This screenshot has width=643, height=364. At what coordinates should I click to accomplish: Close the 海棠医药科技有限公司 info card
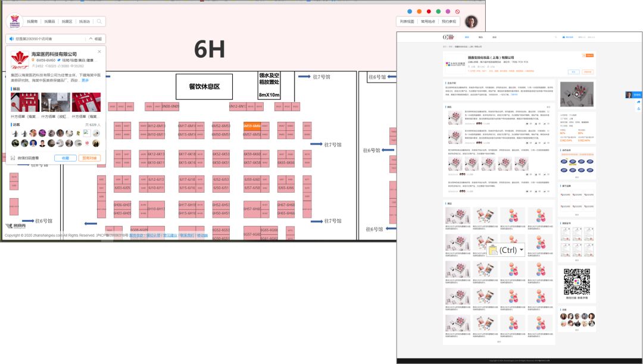(x=99, y=52)
